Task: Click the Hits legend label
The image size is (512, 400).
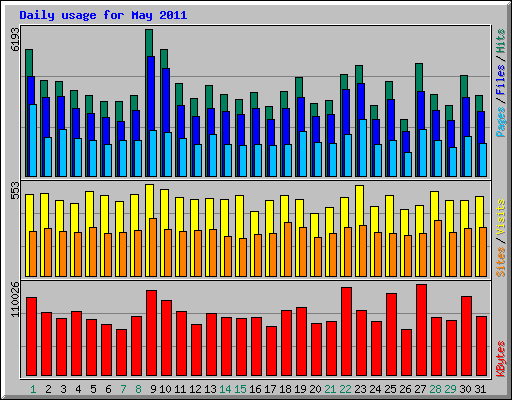Action: click(x=500, y=41)
